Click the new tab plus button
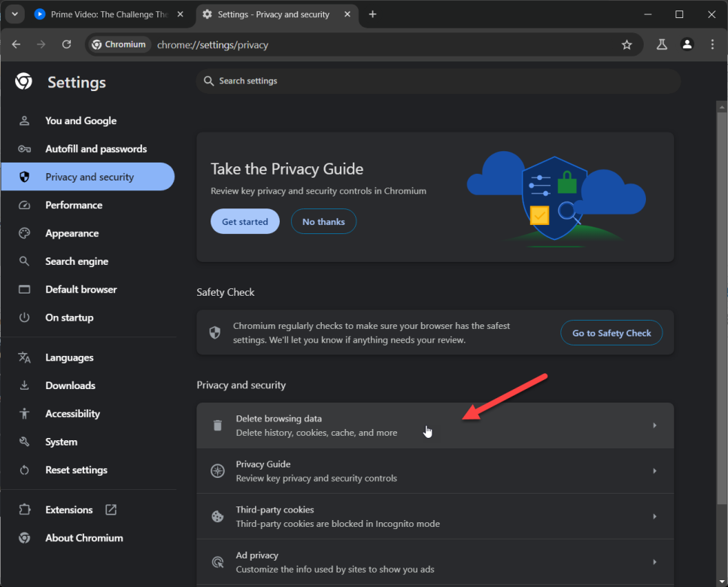 tap(372, 14)
